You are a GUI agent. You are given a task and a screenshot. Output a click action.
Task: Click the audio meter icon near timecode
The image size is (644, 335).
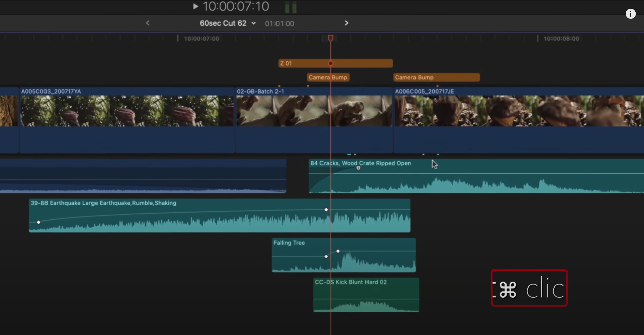(291, 7)
